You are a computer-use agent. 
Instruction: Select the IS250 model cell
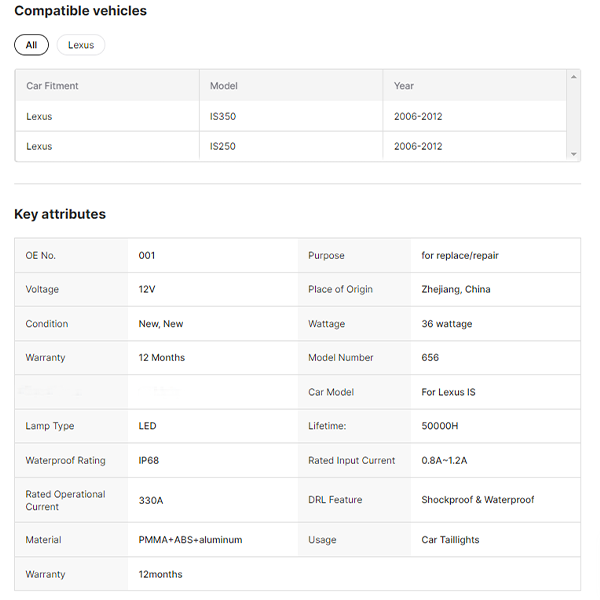223,146
